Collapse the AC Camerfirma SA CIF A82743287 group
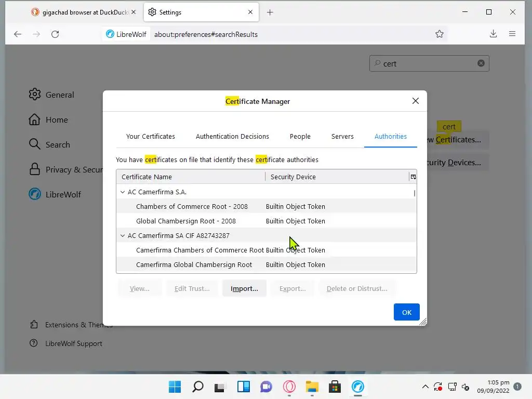 [x=123, y=235]
